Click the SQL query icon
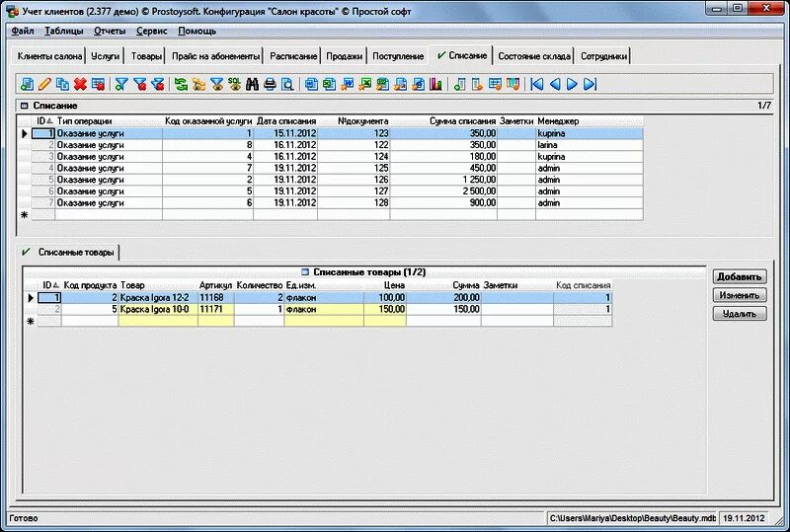The image size is (790, 532). pyautogui.click(x=234, y=84)
